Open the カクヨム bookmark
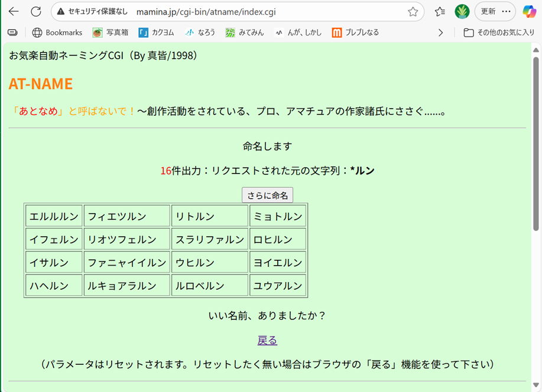The height and width of the screenshot is (392, 542). click(156, 32)
